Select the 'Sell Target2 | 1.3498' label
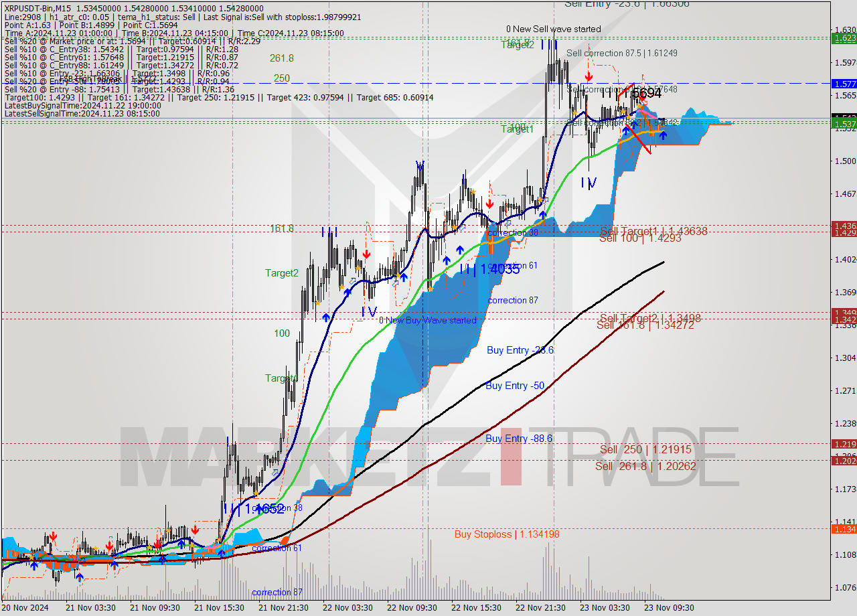 point(650,317)
